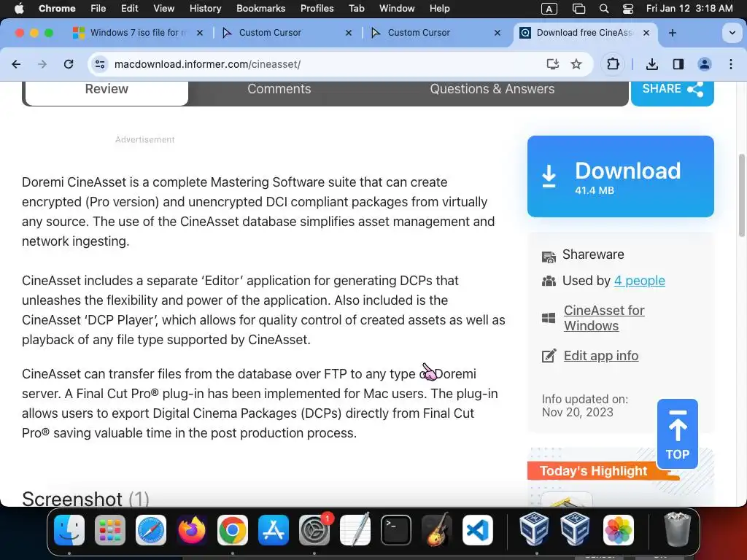The width and height of the screenshot is (747, 560).
Task: Open Photos from the Dock
Action: click(x=619, y=529)
